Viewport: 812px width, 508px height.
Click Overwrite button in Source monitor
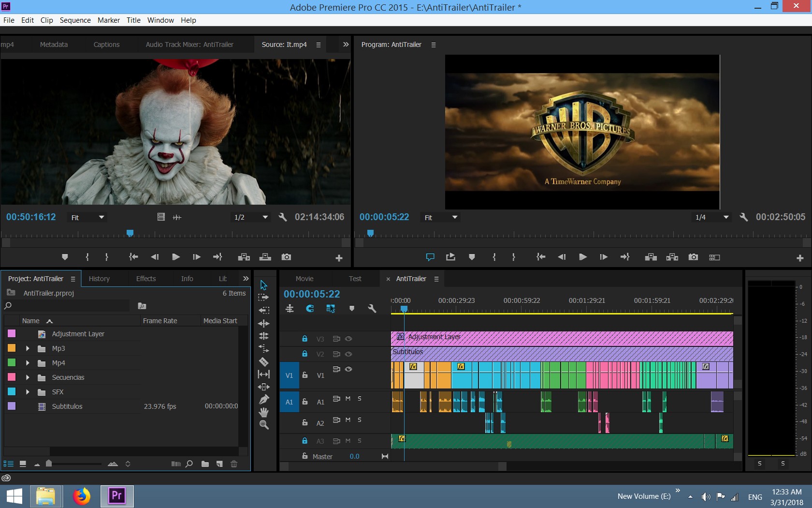point(265,257)
